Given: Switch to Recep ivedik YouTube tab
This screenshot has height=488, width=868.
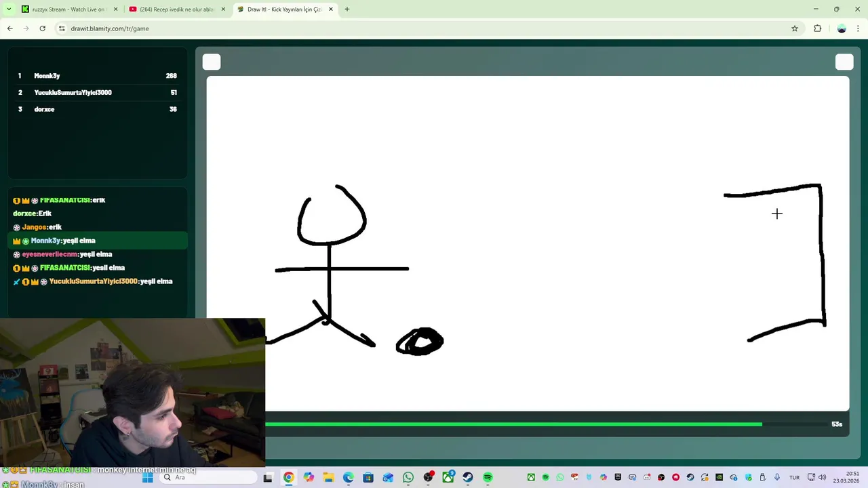Looking at the screenshot, I should [x=178, y=9].
